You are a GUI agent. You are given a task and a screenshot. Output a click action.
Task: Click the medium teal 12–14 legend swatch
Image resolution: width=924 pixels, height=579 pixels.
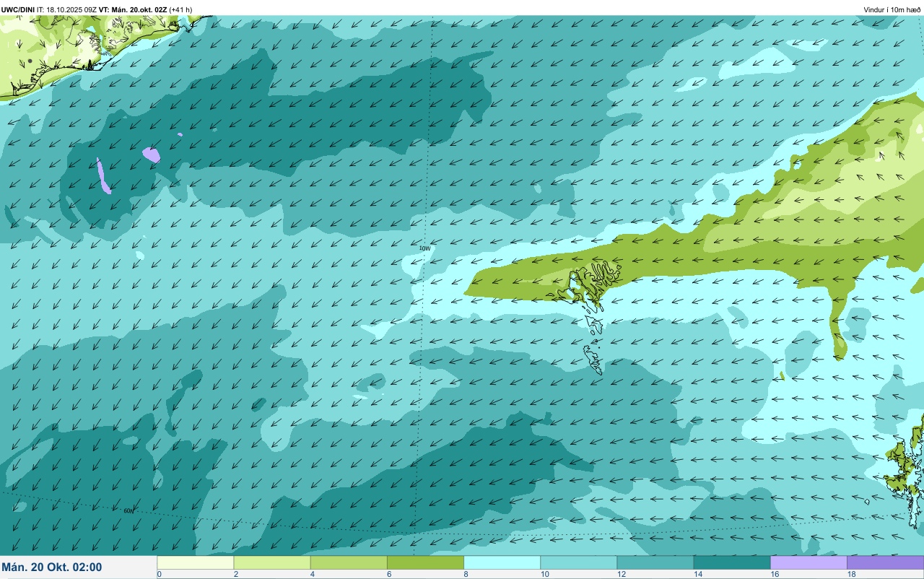pos(655,562)
